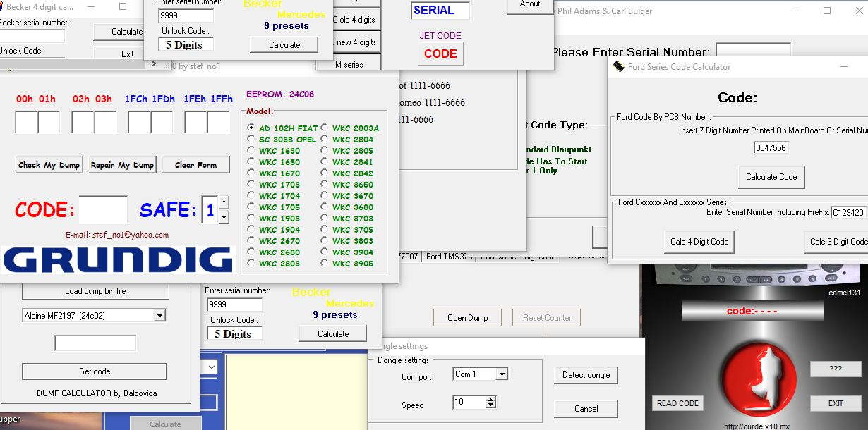Screen dimensions: 868x430
Task: Select the SC 303B OPEL model
Action: point(251,140)
